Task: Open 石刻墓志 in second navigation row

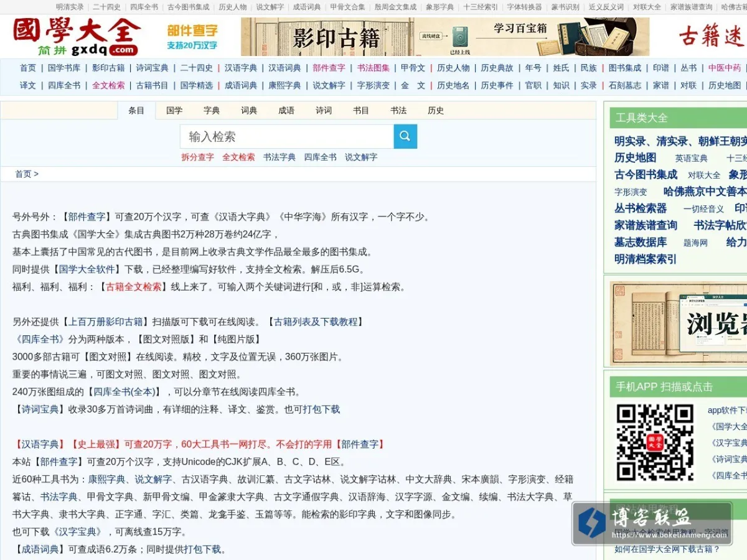Action: 625,85
